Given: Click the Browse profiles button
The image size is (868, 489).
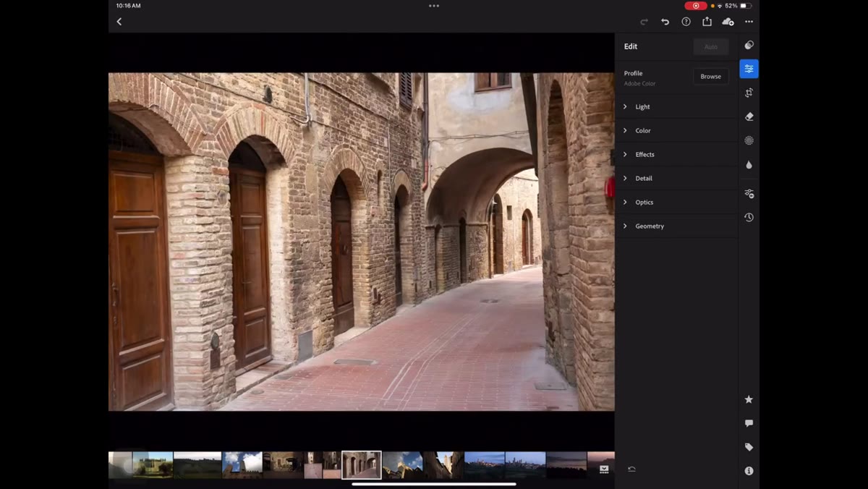Looking at the screenshot, I should click(x=711, y=76).
